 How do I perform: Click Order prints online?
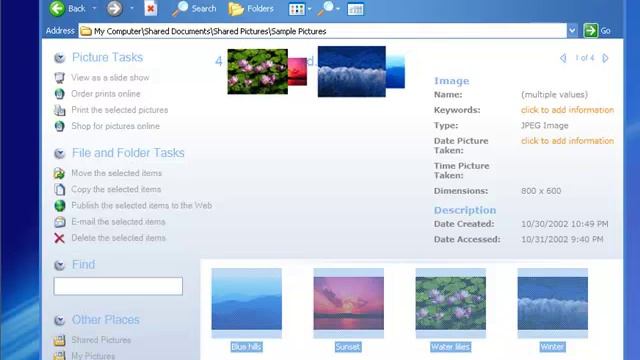point(106,94)
